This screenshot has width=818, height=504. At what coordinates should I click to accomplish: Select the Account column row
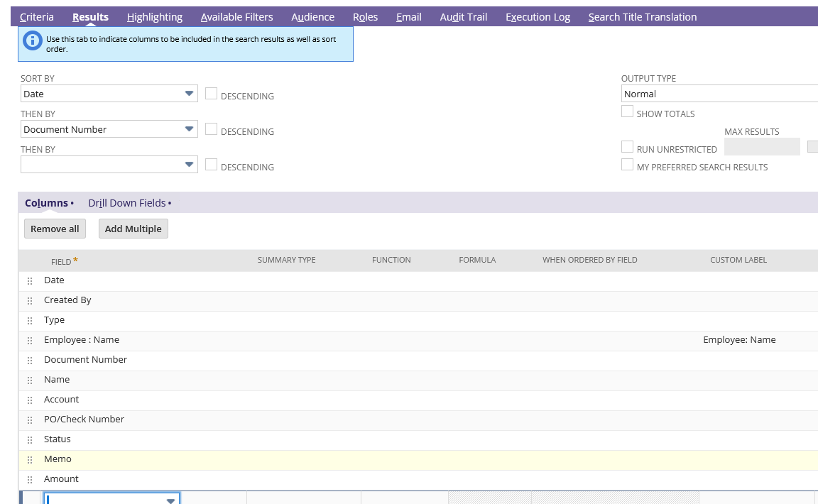click(x=418, y=400)
